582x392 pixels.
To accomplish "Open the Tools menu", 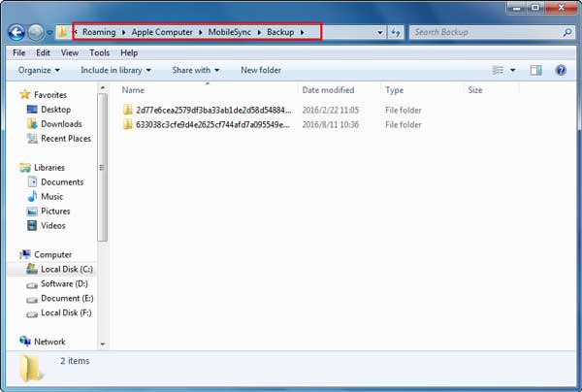I will [x=100, y=52].
